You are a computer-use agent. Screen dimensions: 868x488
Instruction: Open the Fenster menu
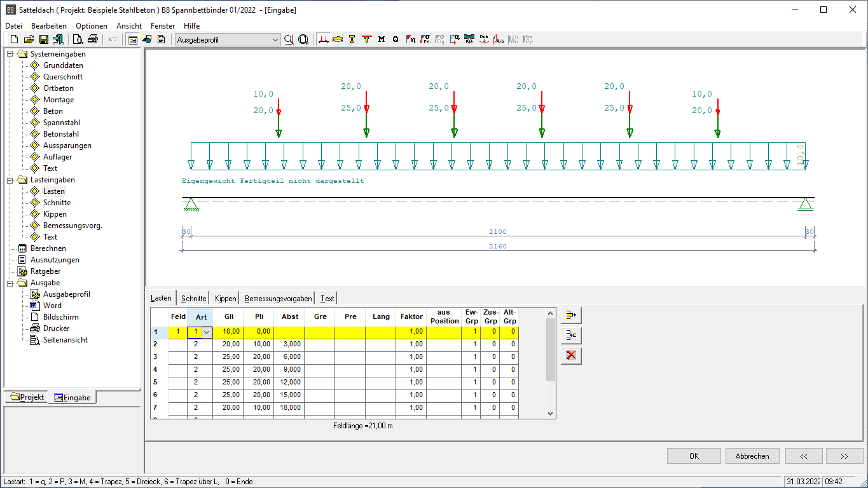[163, 26]
